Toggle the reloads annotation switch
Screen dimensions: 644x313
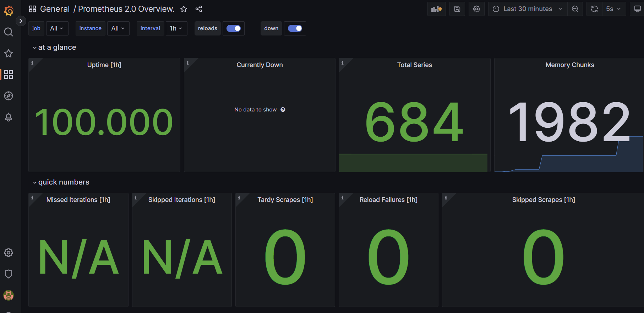234,28
